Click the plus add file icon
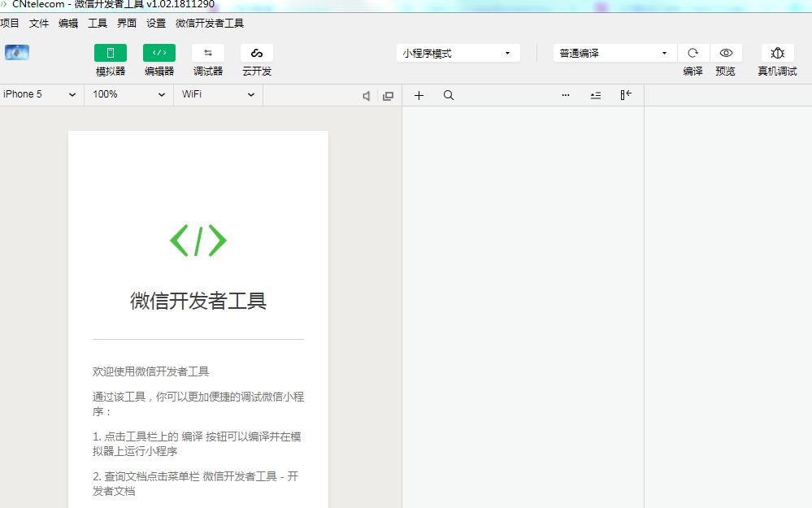 coord(419,95)
